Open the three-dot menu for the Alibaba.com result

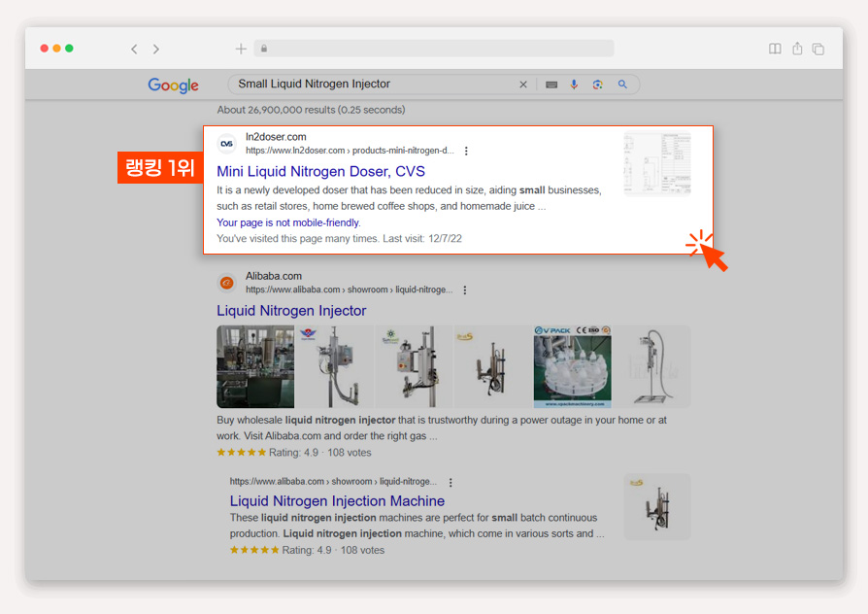point(465,290)
